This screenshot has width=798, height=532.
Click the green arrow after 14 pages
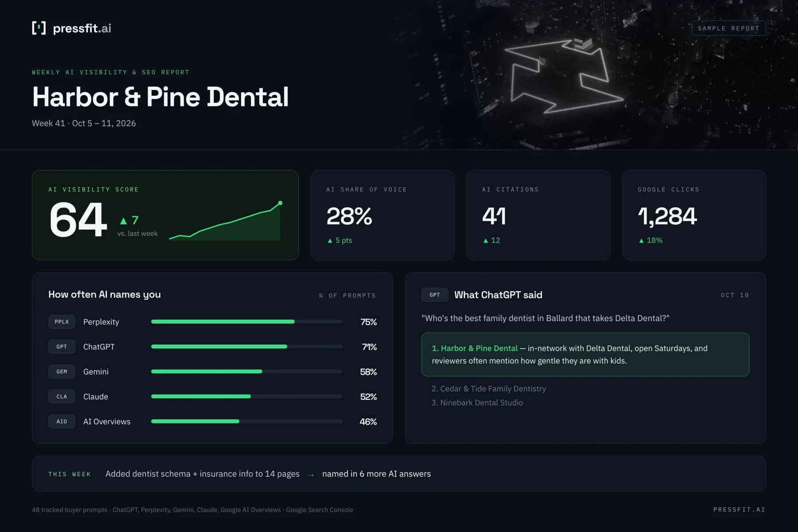(311, 475)
